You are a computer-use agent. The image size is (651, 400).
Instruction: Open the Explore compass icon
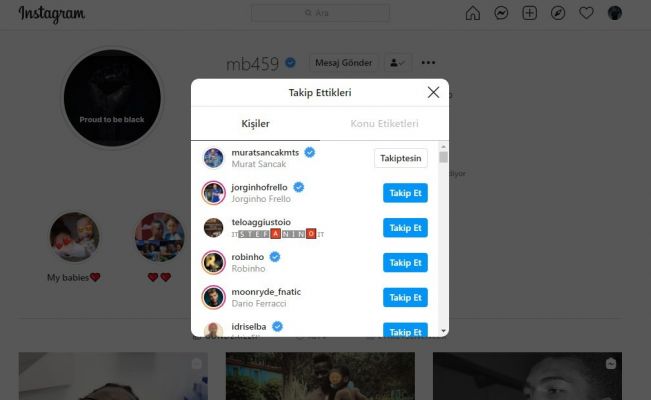[558, 13]
